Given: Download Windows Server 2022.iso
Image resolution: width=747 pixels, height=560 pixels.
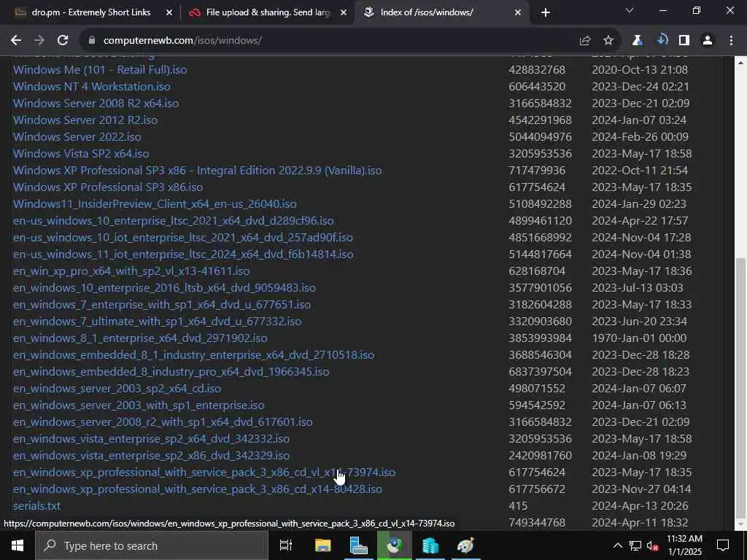Looking at the screenshot, I should pyautogui.click(x=77, y=137).
